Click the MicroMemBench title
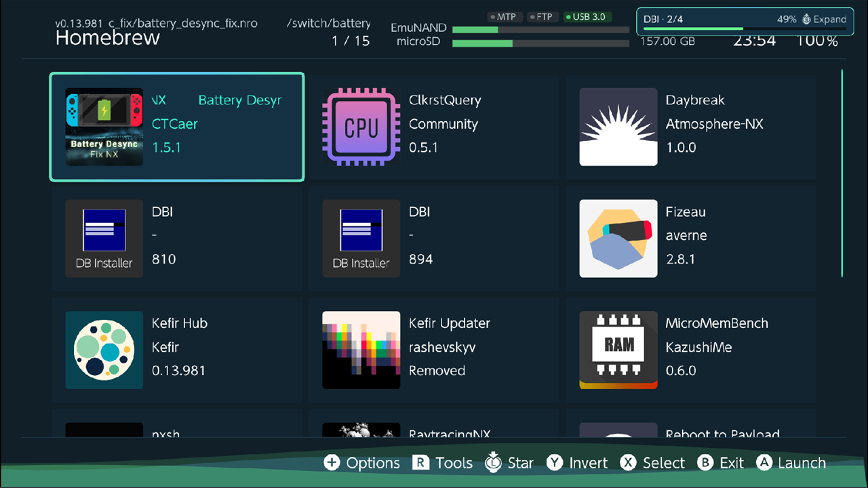The image size is (868, 488). (x=717, y=323)
